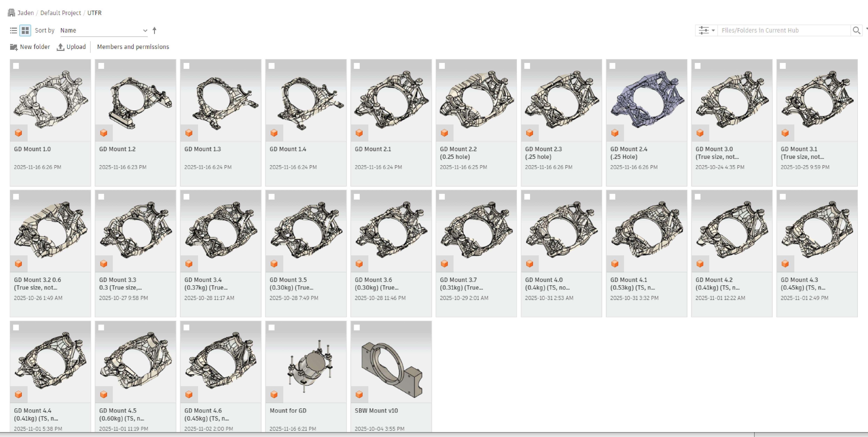Screen dimensions: 868x437
Task: Switch to list view layout
Action: (13, 30)
